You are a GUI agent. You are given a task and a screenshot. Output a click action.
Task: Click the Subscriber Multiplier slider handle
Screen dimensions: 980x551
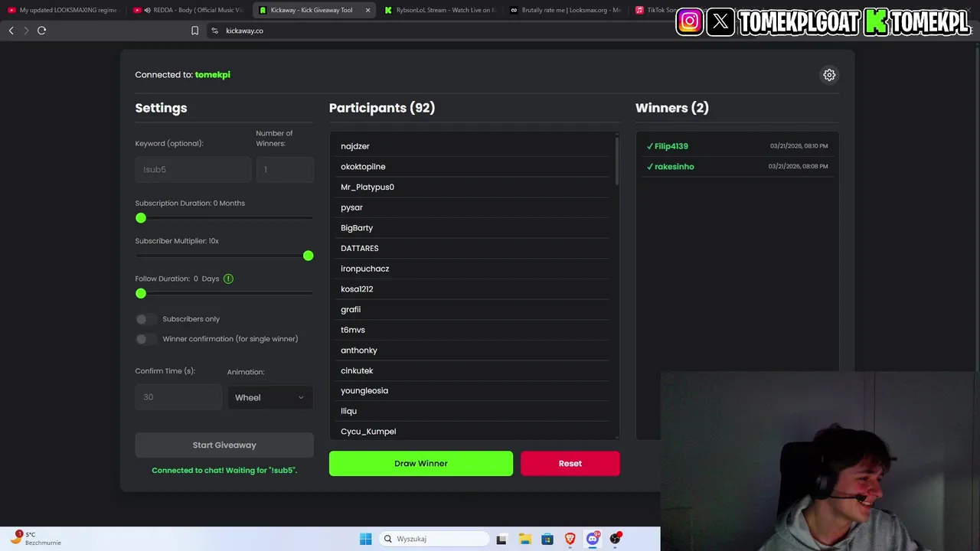click(x=309, y=256)
